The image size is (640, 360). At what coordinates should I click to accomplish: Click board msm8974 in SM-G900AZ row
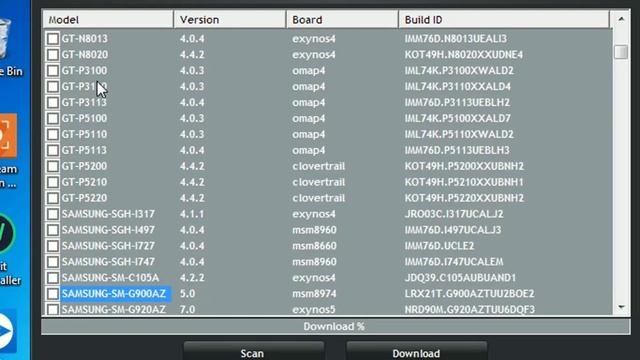(x=314, y=293)
